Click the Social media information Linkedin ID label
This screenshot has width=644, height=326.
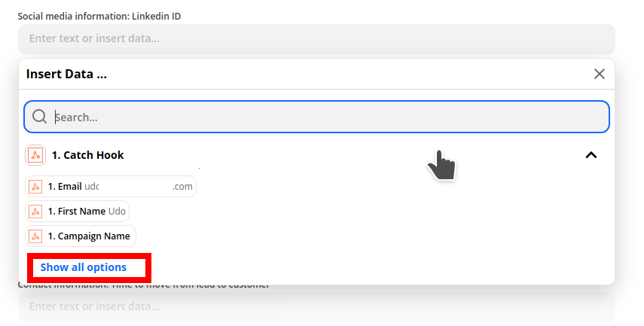(x=99, y=17)
